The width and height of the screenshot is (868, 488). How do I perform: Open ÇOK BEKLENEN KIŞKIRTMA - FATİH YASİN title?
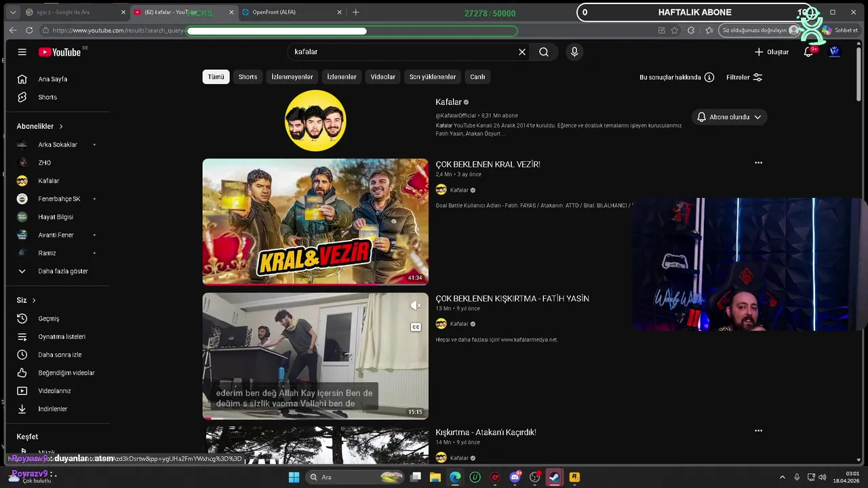pos(512,299)
